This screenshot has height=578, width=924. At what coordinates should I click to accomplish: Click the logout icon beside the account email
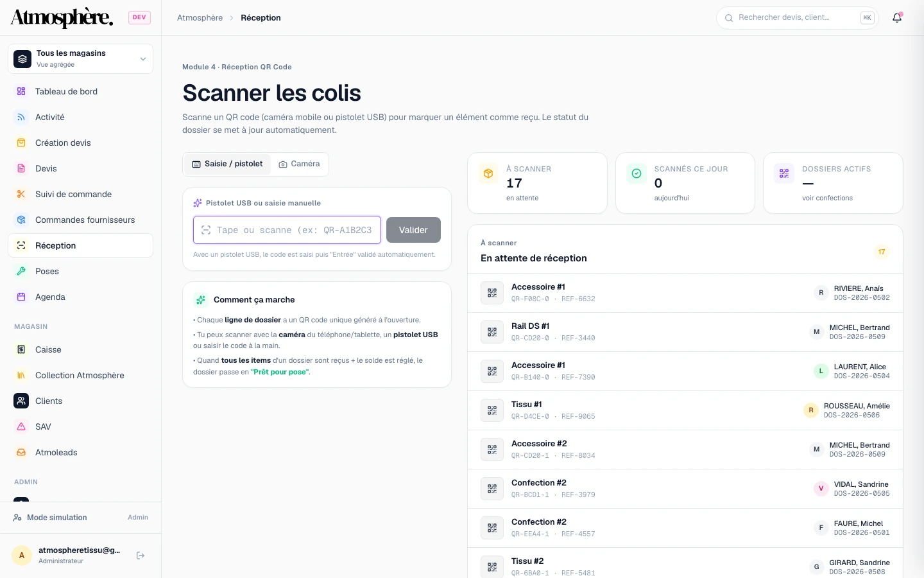tap(141, 556)
